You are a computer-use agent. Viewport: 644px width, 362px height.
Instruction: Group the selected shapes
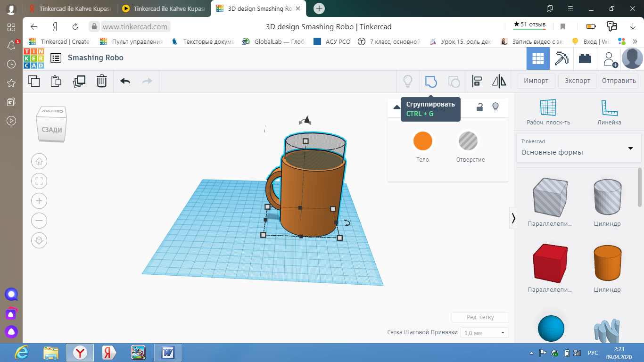pyautogui.click(x=431, y=82)
